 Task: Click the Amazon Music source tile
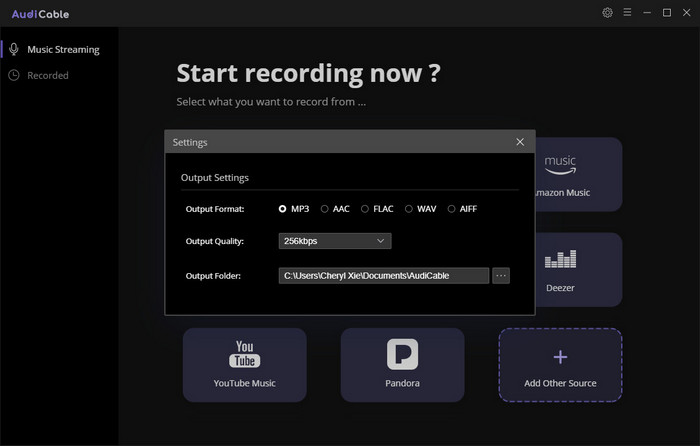(x=578, y=174)
